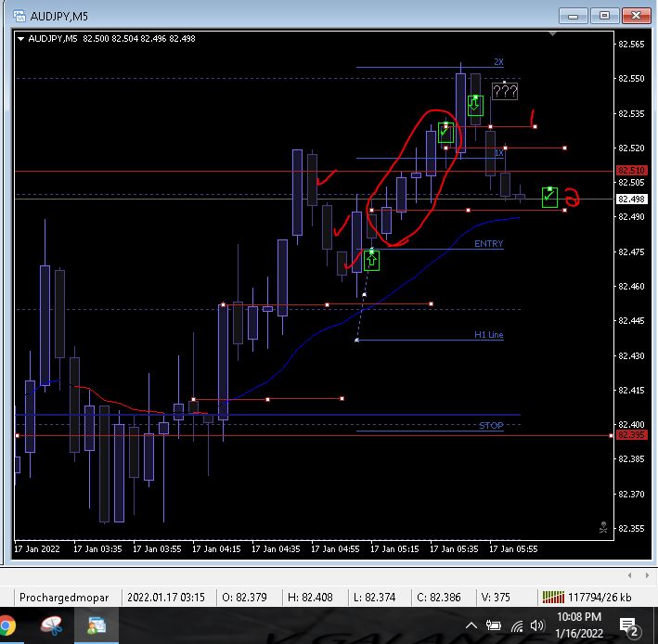This screenshot has height=644, width=658.
Task: Click the O: 82.379 open price field
Action: [244, 598]
